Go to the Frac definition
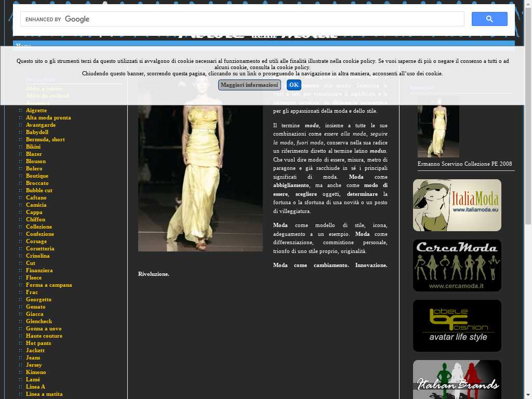Image resolution: width=532 pixels, height=399 pixels. tap(32, 292)
